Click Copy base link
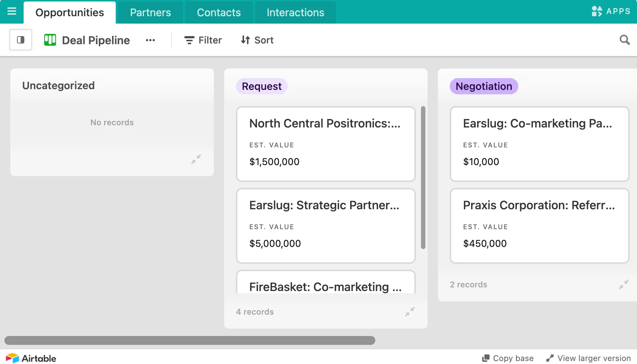Viewport: 637px width, 364px height. 508,358
